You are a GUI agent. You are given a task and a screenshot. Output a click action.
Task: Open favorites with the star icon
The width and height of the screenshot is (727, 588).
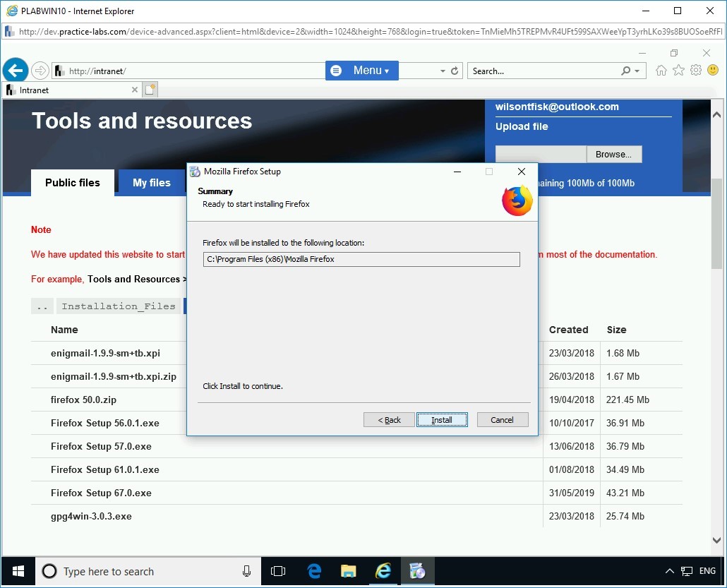(678, 71)
